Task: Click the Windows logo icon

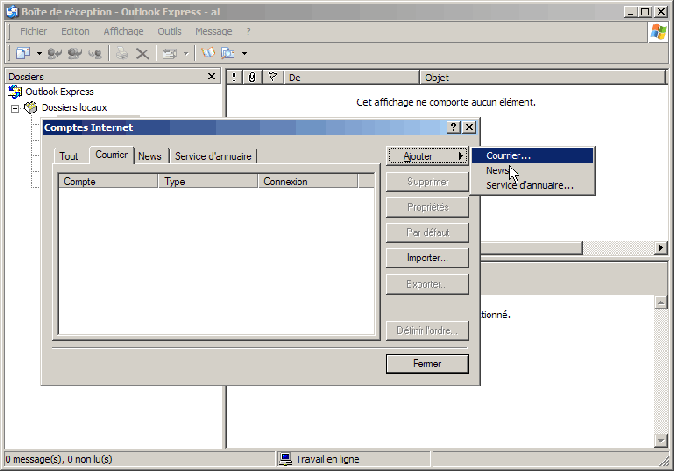Action: pyautogui.click(x=658, y=32)
